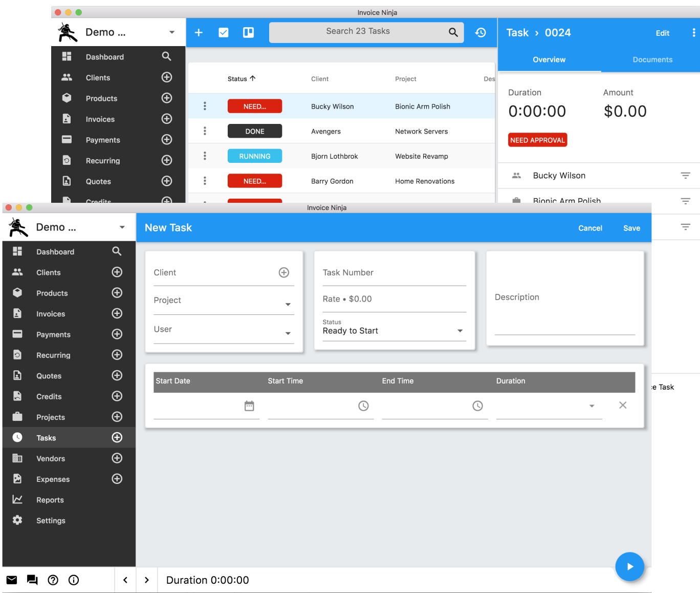Click the history icon in back window toolbar
Viewport: 700px width, 593px height.
480,33
